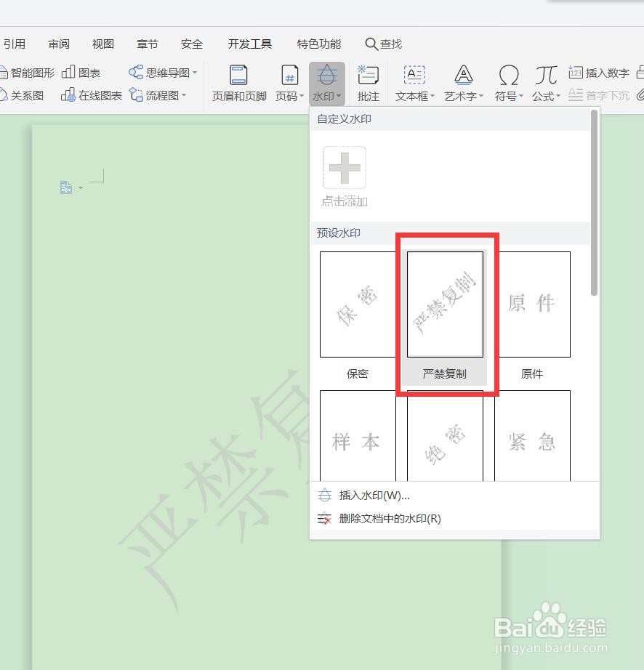Screen dimensions: 644x670
Task: Open the 文本框 dropdown arrow
Action: click(432, 96)
